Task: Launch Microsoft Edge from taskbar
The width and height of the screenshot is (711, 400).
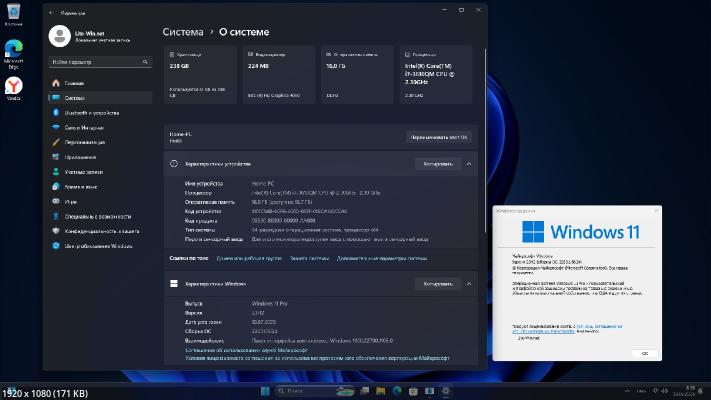Action: 397,391
